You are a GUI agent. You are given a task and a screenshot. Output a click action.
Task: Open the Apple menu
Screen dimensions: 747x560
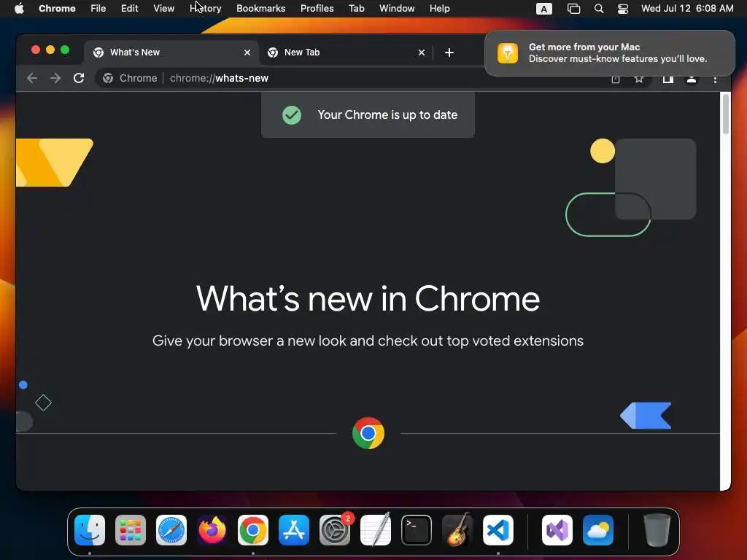click(19, 8)
